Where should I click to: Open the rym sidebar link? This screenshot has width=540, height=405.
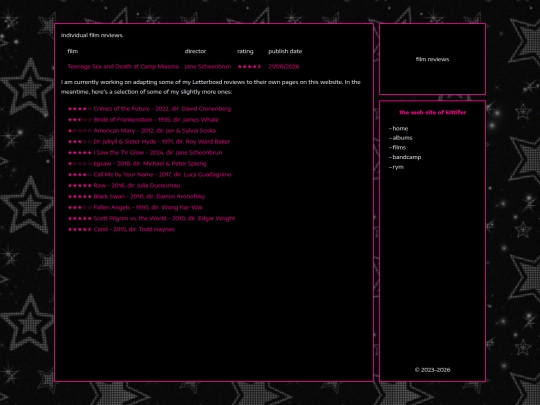pos(398,167)
